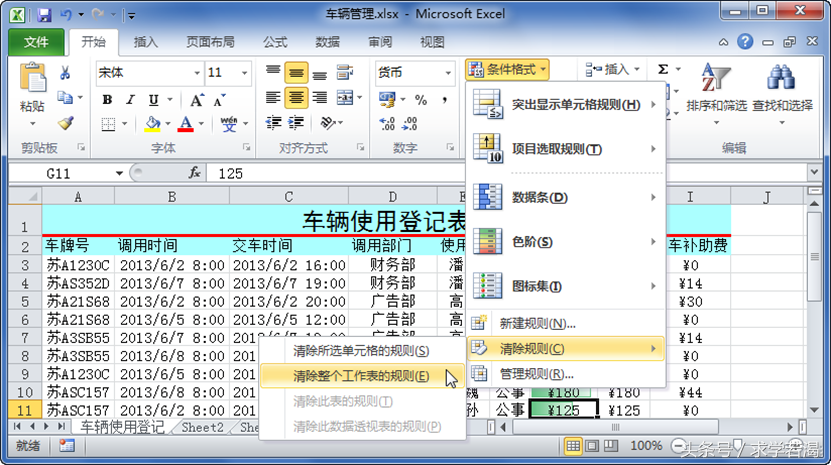The height and width of the screenshot is (465, 831).
Task: Choose 新建规则 menu item
Action: point(565,323)
